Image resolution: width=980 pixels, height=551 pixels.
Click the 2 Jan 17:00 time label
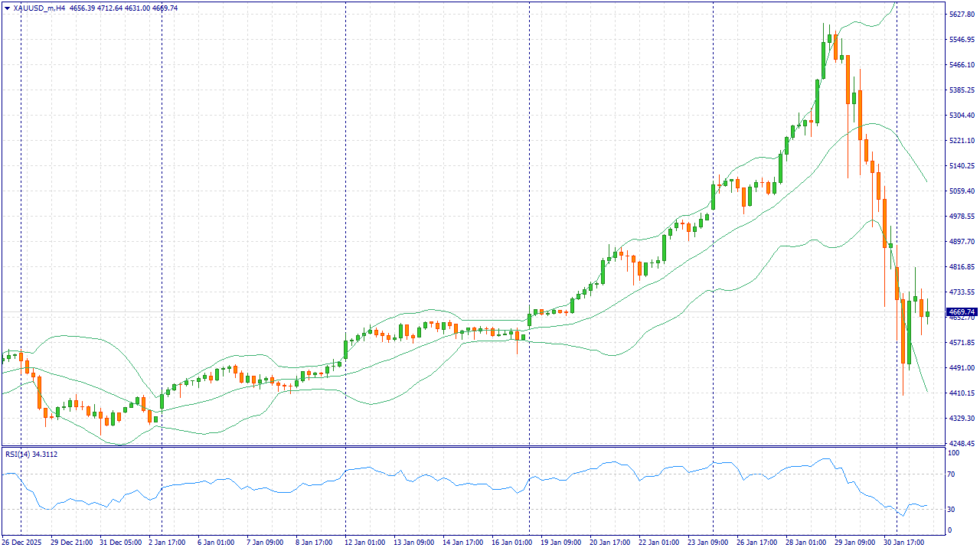click(167, 543)
